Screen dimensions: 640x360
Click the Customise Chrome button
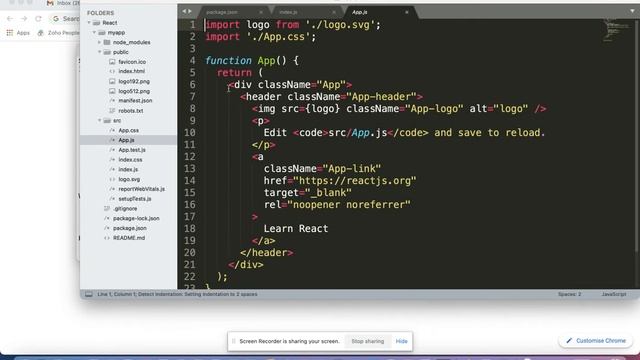[x=596, y=340]
